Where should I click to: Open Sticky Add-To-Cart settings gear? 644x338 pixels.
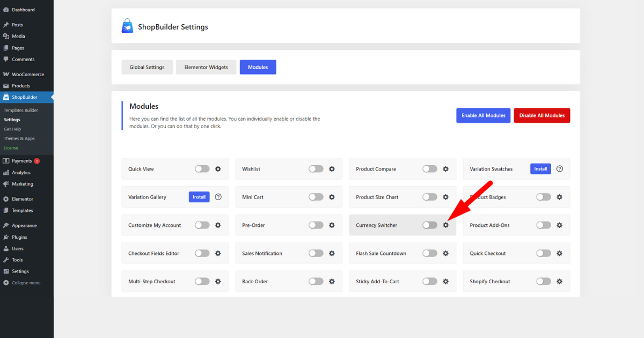[x=445, y=281]
